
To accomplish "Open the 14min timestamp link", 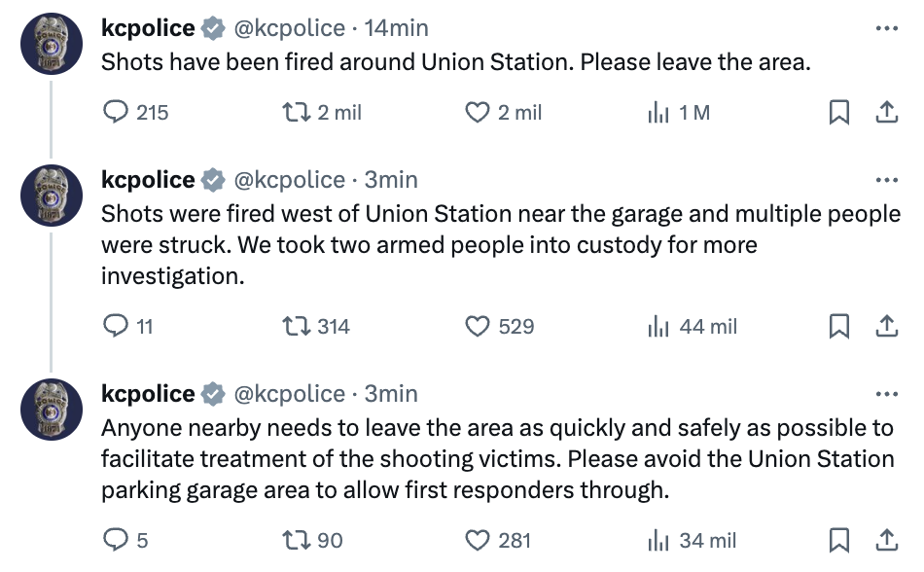I will [x=396, y=28].
